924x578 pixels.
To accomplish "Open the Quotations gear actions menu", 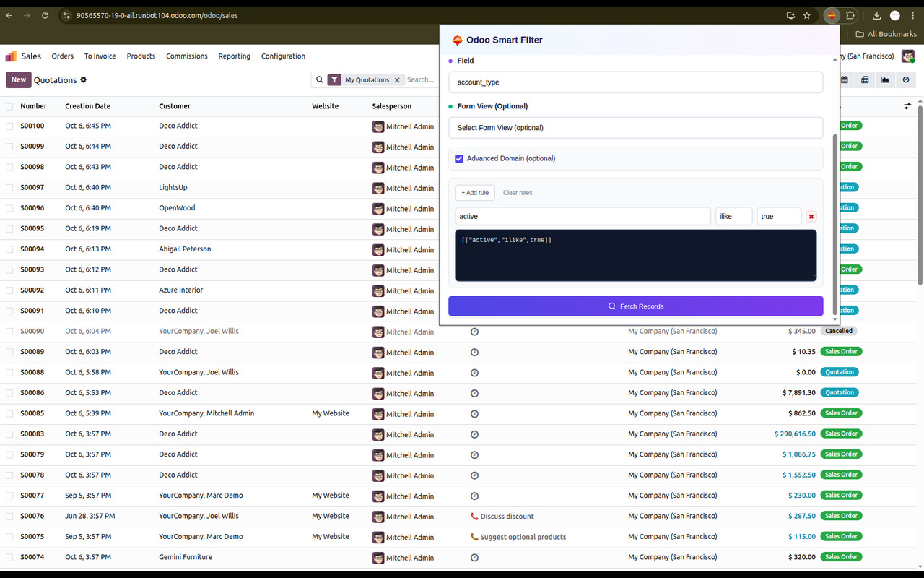I will 84,80.
